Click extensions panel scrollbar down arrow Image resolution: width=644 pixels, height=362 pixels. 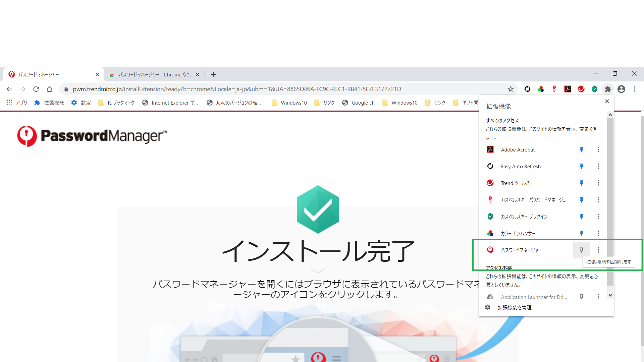(x=610, y=295)
